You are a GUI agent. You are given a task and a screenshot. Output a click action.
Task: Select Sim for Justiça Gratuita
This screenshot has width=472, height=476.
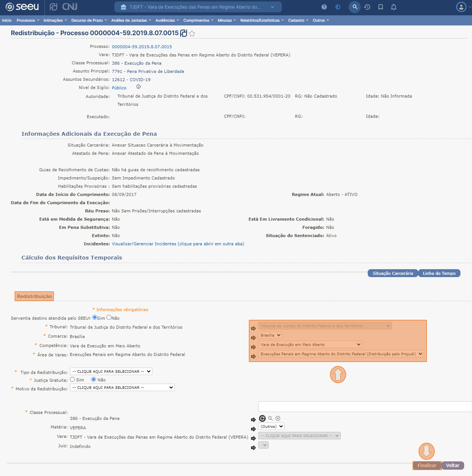click(72, 379)
